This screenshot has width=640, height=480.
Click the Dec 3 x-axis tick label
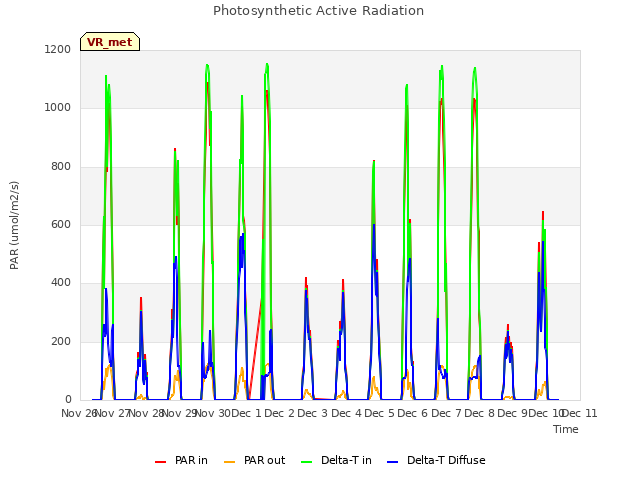(313, 413)
